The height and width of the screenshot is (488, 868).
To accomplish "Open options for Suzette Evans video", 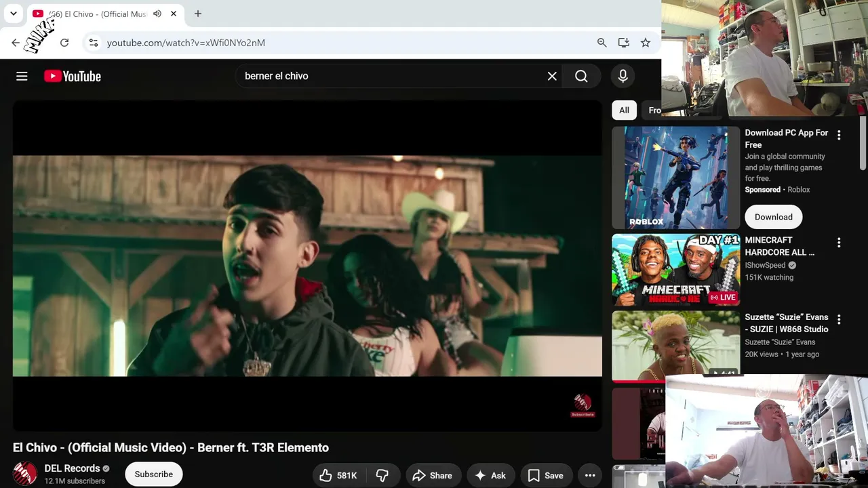I will [x=839, y=320].
